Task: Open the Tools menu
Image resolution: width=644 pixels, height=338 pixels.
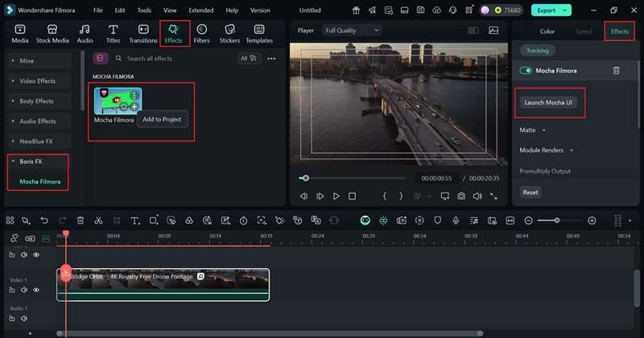Action: 144,10
